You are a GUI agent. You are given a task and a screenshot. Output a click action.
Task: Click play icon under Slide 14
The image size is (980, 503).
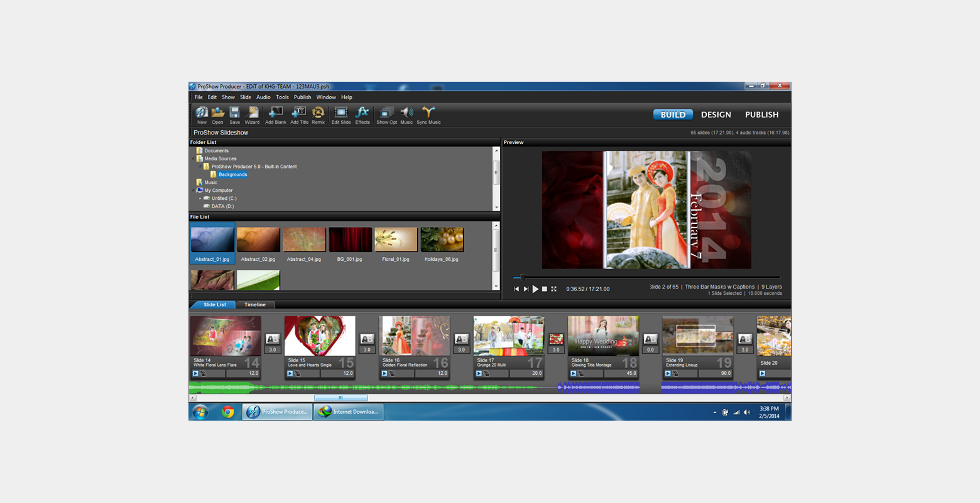coord(195,373)
